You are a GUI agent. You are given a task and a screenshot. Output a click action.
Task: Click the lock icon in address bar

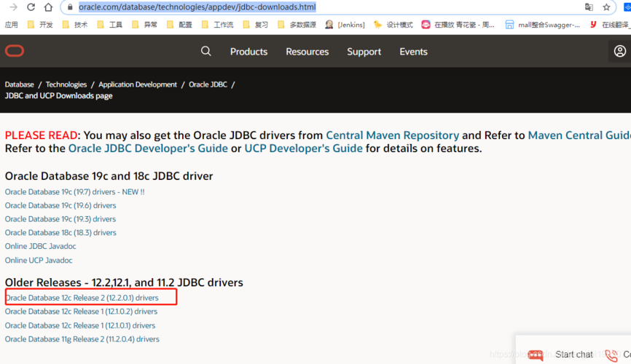70,7
